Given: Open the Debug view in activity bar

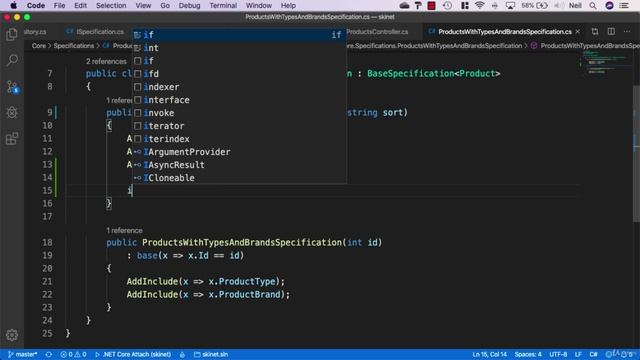Looking at the screenshot, I should point(12,113).
